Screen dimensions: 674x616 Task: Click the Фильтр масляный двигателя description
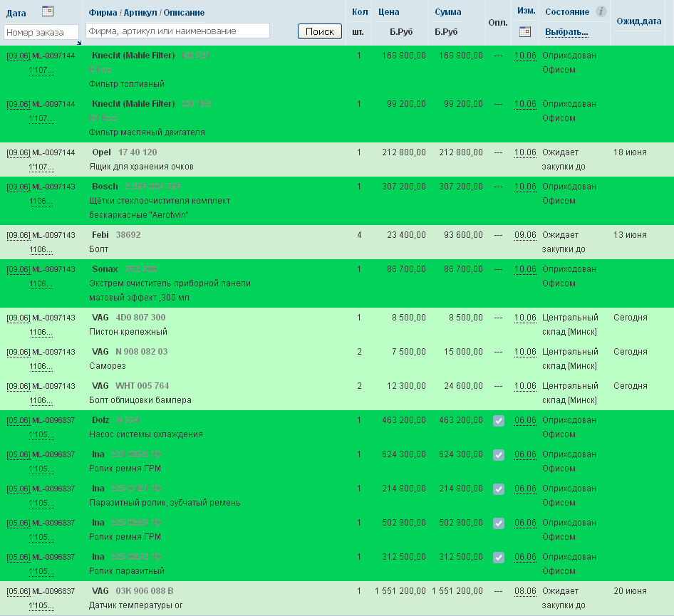(x=147, y=132)
